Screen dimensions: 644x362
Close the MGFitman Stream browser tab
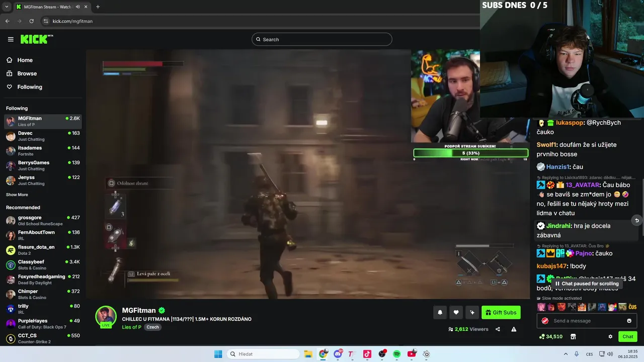(86, 7)
